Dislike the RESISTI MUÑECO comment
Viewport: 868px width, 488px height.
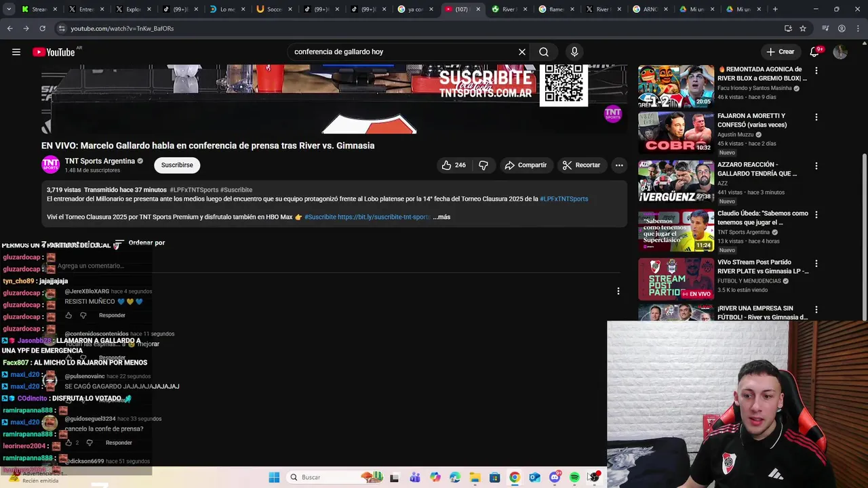pyautogui.click(x=83, y=315)
